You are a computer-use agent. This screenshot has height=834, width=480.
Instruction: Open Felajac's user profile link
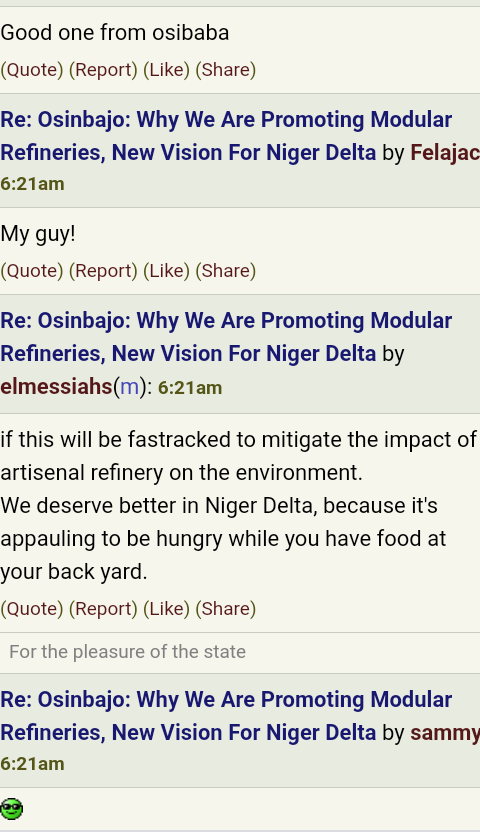(x=445, y=153)
